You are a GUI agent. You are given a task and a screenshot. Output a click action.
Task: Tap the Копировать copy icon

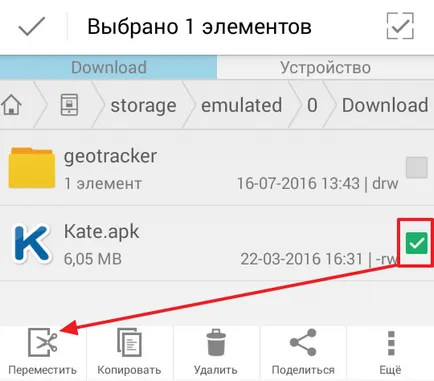(x=129, y=342)
